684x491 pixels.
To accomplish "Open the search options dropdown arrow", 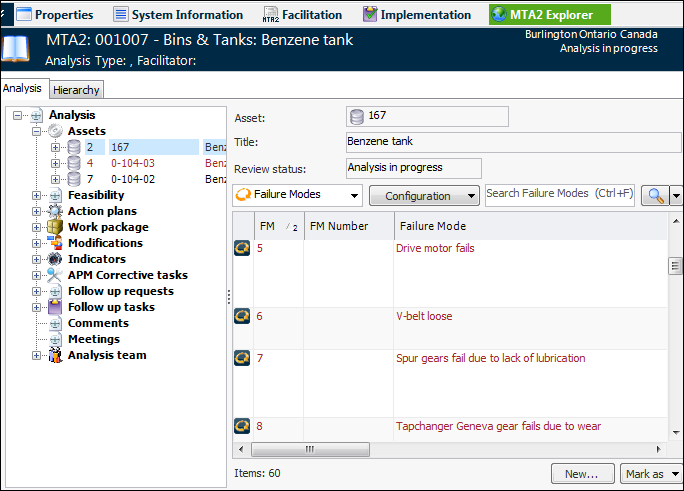I will (676, 196).
